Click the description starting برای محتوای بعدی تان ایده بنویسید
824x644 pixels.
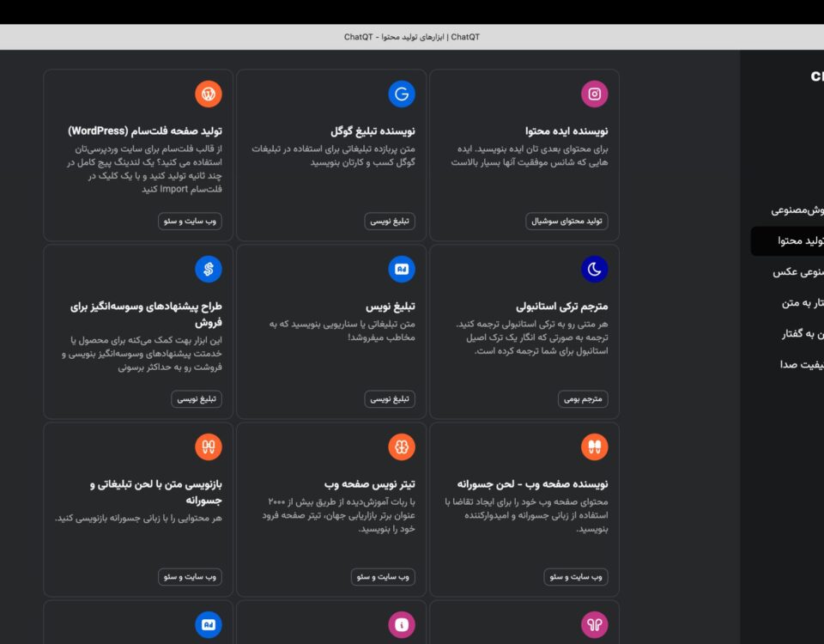530,155
